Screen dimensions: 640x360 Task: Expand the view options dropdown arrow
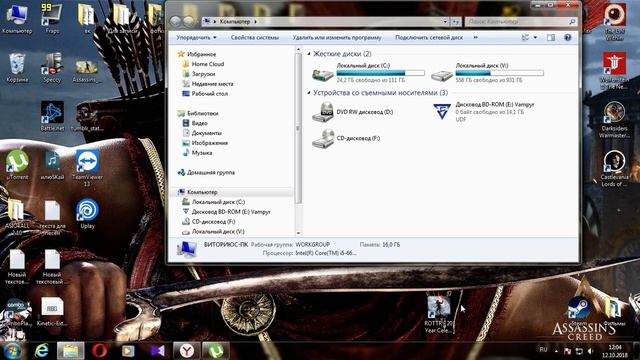(535, 38)
